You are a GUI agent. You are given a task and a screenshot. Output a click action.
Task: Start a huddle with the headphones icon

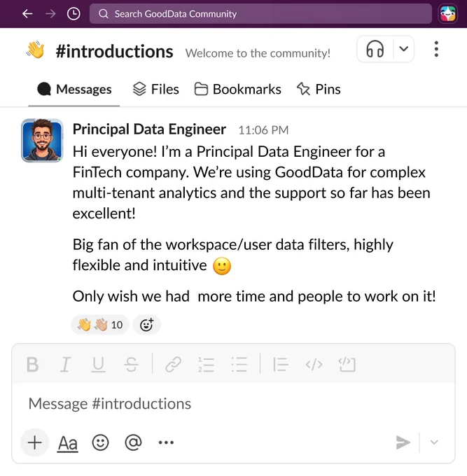[375, 49]
